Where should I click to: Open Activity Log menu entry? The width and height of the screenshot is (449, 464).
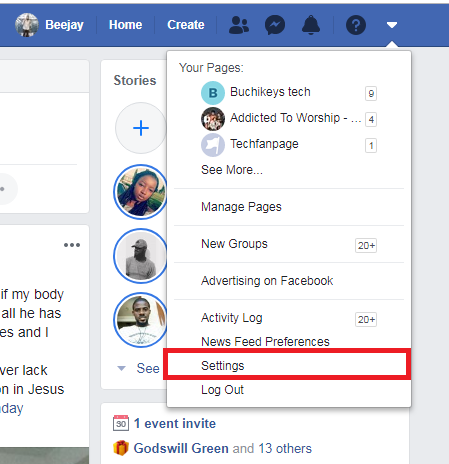click(232, 318)
